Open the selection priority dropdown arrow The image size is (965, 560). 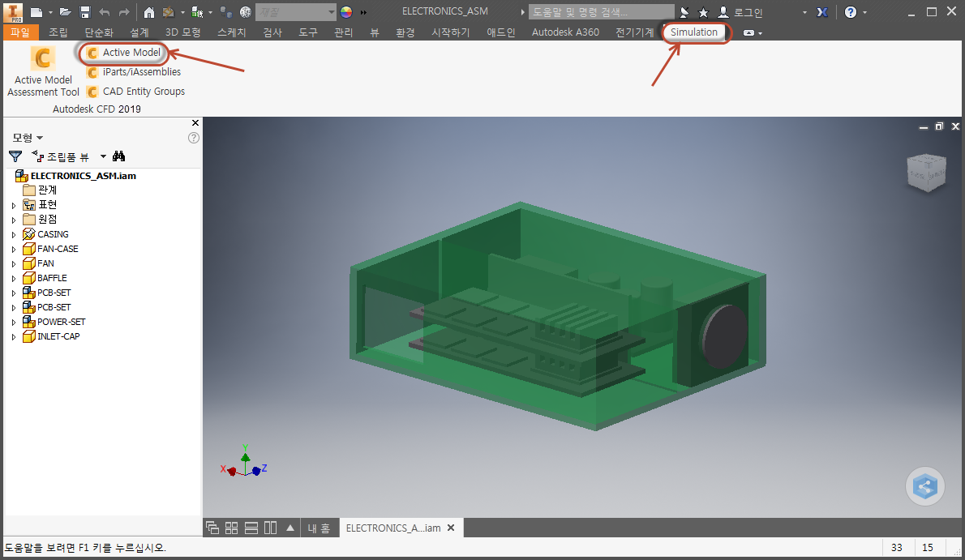tap(211, 12)
